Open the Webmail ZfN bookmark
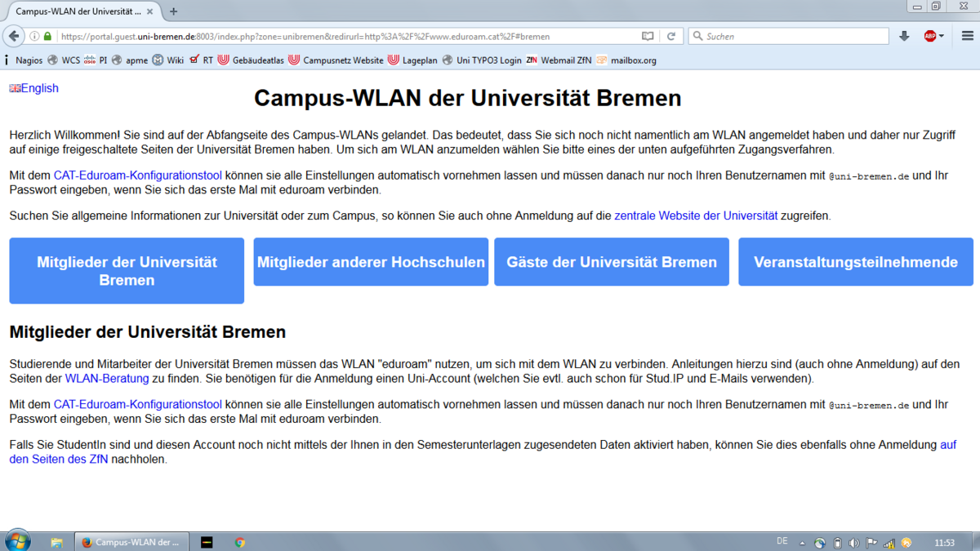 tap(565, 60)
